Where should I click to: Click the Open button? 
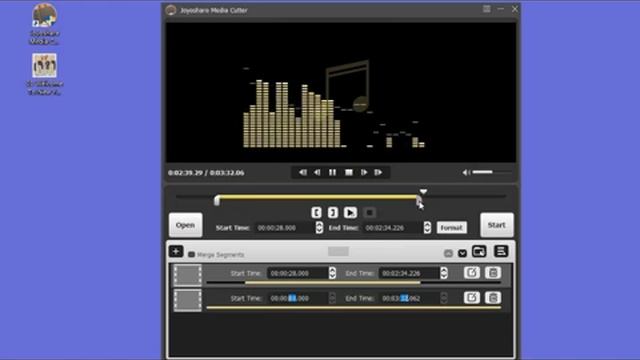tap(186, 225)
